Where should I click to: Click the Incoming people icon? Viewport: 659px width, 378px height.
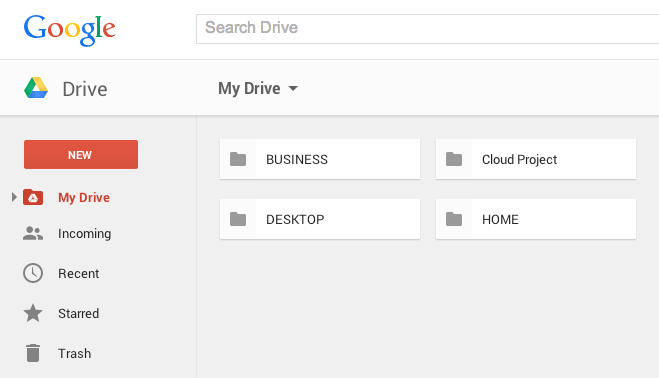33,233
